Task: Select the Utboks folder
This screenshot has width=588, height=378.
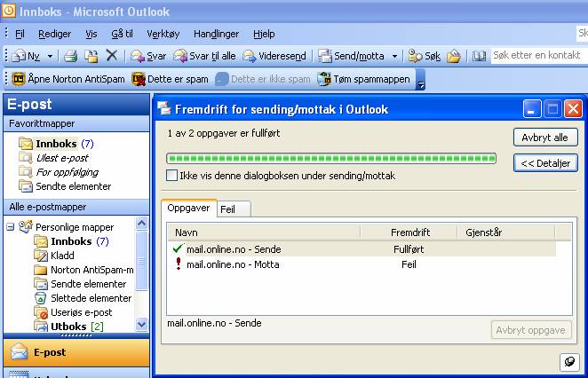Action: 68,327
